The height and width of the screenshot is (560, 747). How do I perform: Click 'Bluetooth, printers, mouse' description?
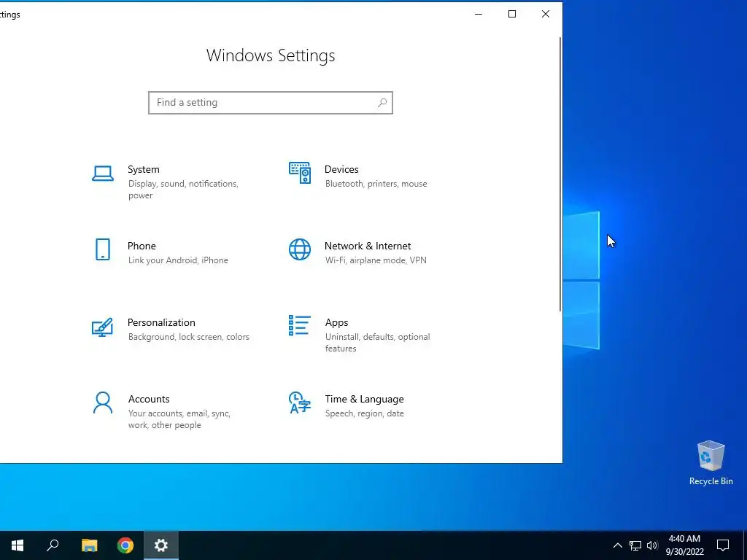(x=376, y=184)
